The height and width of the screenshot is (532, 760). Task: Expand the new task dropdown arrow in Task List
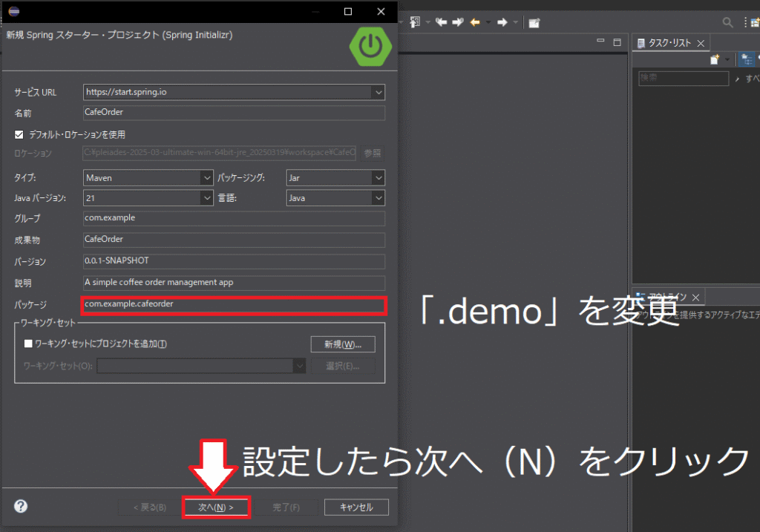click(x=727, y=59)
